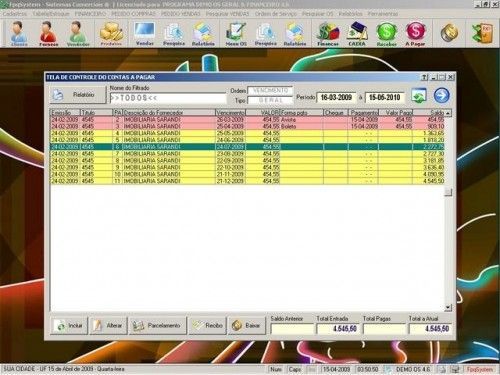Open the green Receber dollar icon

(x=386, y=33)
